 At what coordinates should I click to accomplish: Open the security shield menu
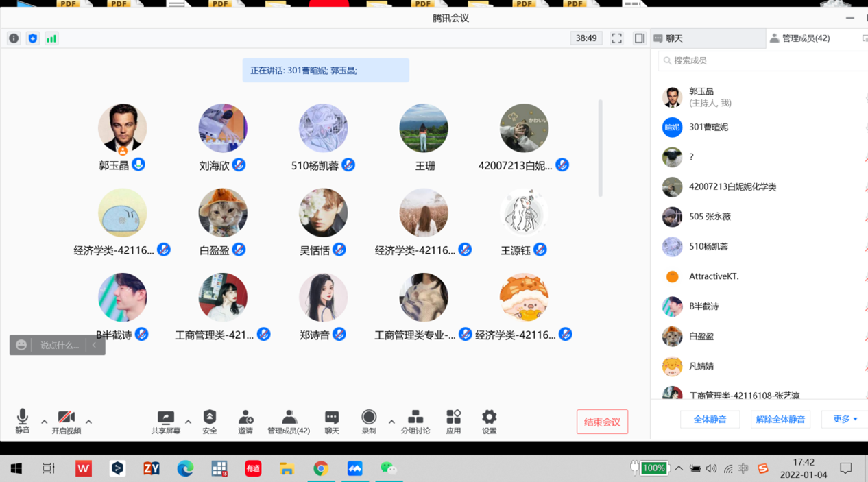[x=210, y=418]
